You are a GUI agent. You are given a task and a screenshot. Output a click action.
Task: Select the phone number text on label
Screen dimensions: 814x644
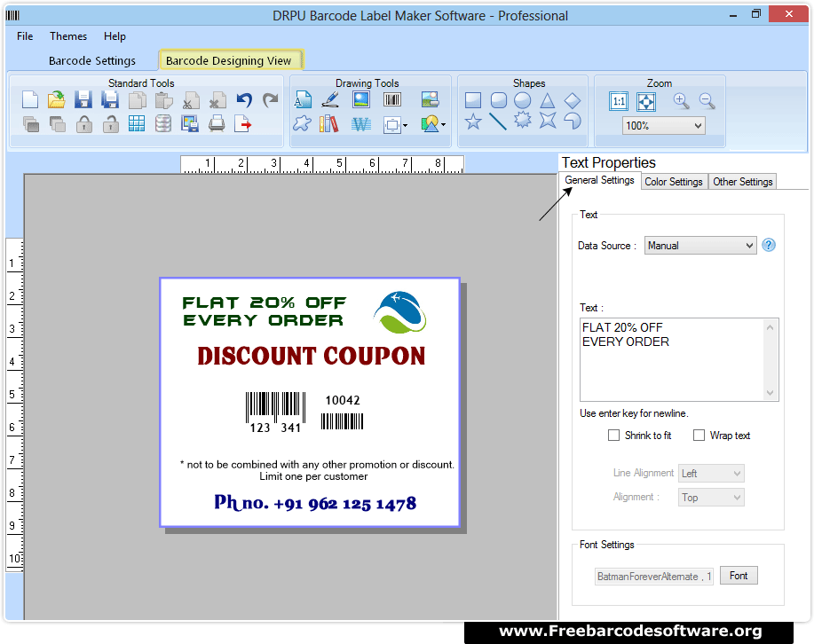315,503
